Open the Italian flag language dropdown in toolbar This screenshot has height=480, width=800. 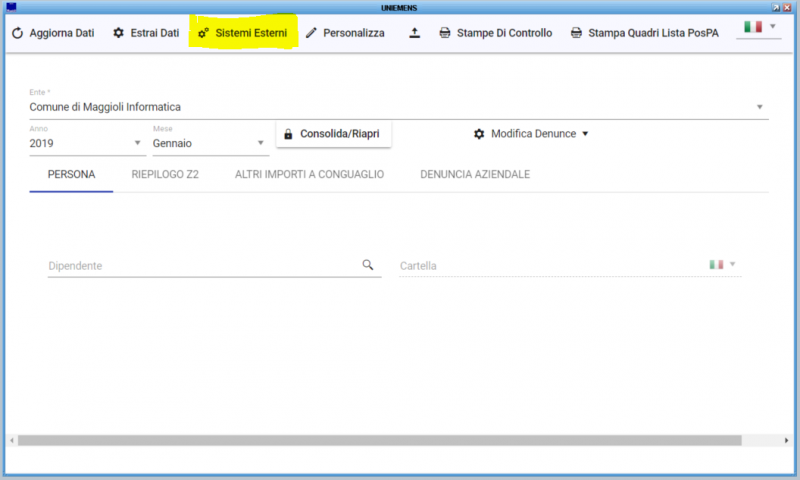[759, 27]
